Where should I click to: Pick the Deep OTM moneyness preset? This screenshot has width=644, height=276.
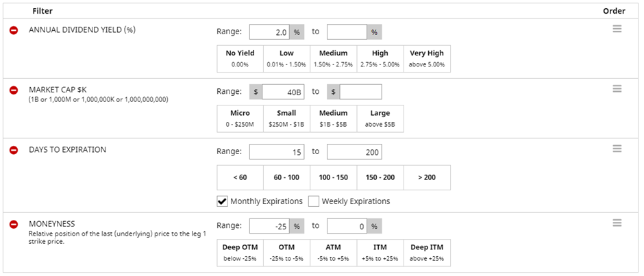(240, 252)
